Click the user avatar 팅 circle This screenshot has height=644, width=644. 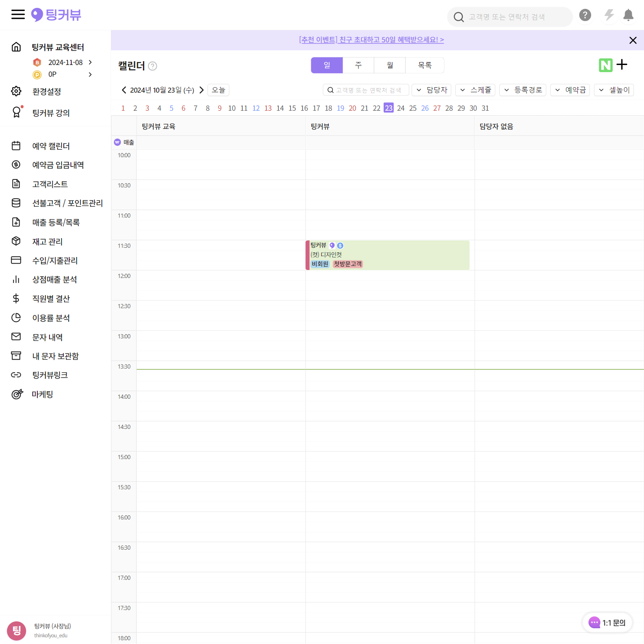point(17,631)
